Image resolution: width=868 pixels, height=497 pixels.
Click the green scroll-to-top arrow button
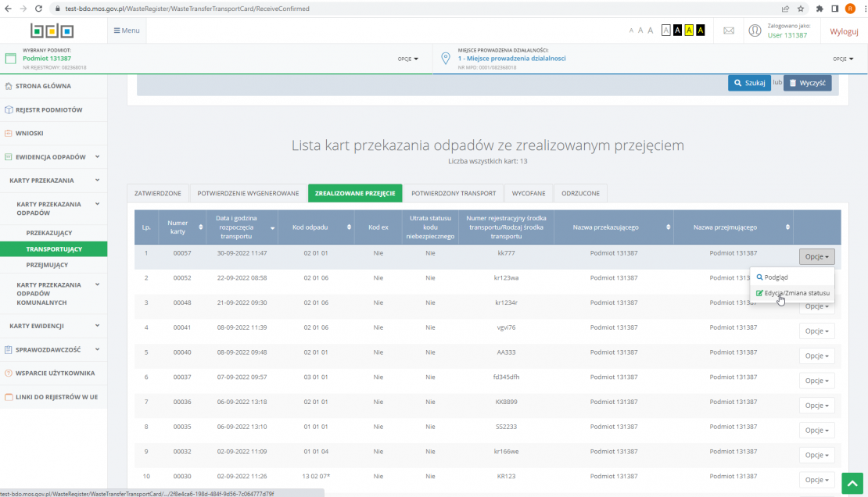(852, 483)
